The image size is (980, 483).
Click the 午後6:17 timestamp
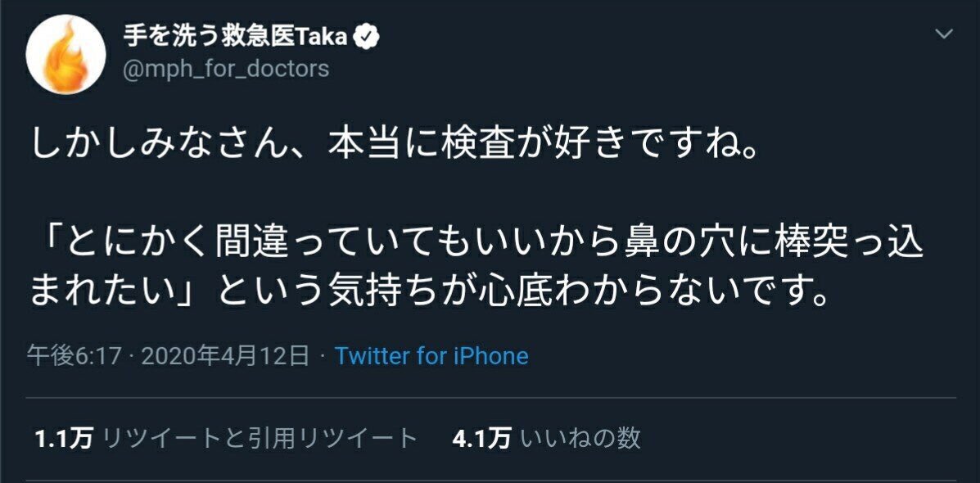tap(75, 356)
